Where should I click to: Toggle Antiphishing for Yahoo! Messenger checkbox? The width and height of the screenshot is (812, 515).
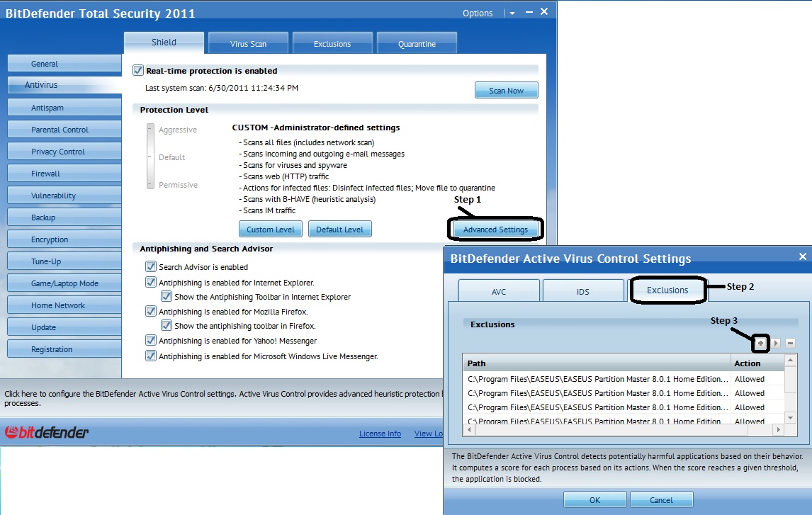click(151, 341)
